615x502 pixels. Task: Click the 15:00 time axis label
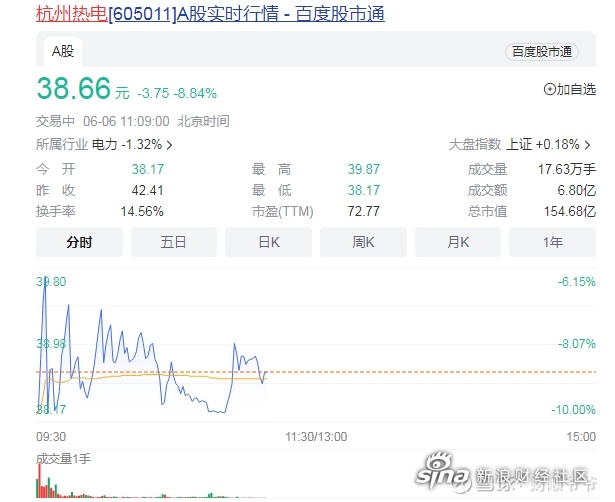[581, 437]
